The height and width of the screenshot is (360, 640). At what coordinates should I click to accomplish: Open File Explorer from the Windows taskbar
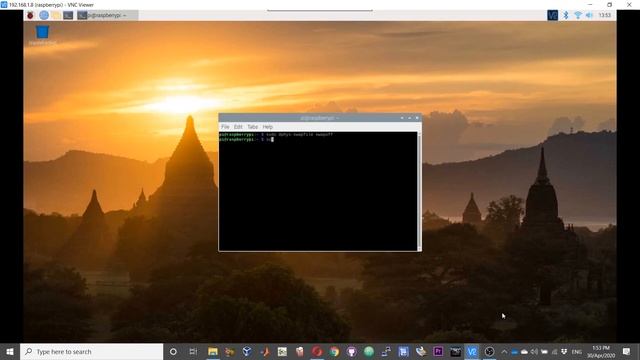(x=213, y=351)
